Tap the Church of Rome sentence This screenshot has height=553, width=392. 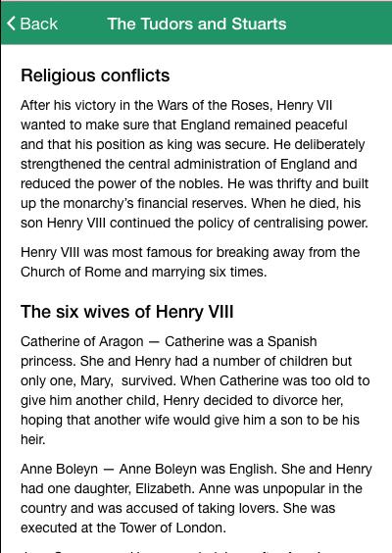190,262
